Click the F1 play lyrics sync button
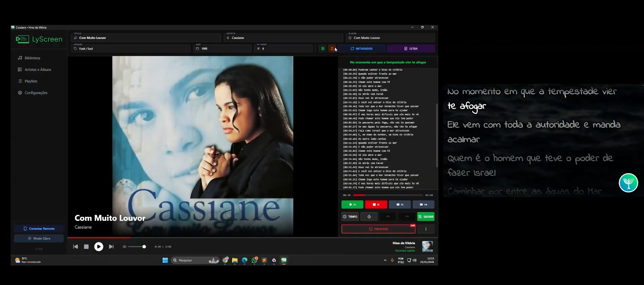The width and height of the screenshot is (644, 285). tap(352, 205)
